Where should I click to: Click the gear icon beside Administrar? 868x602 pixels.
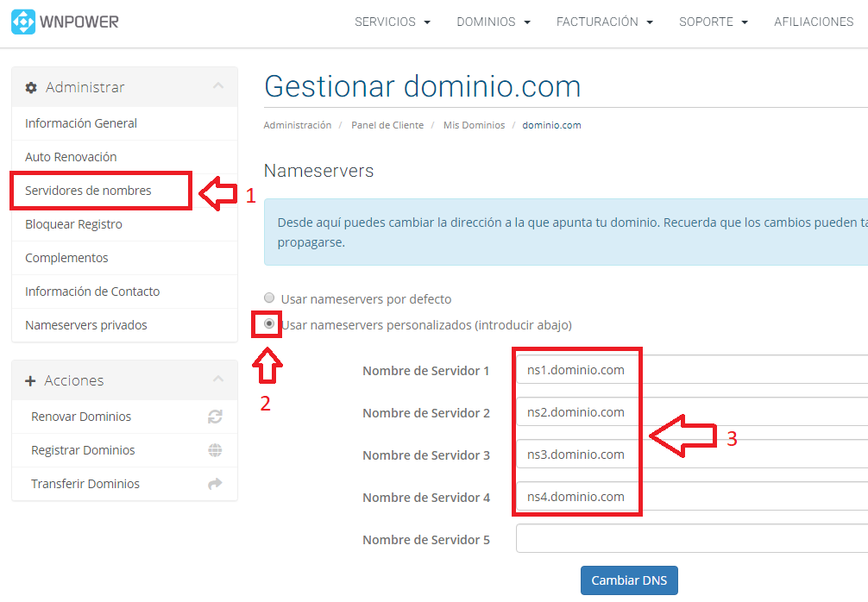(31, 88)
